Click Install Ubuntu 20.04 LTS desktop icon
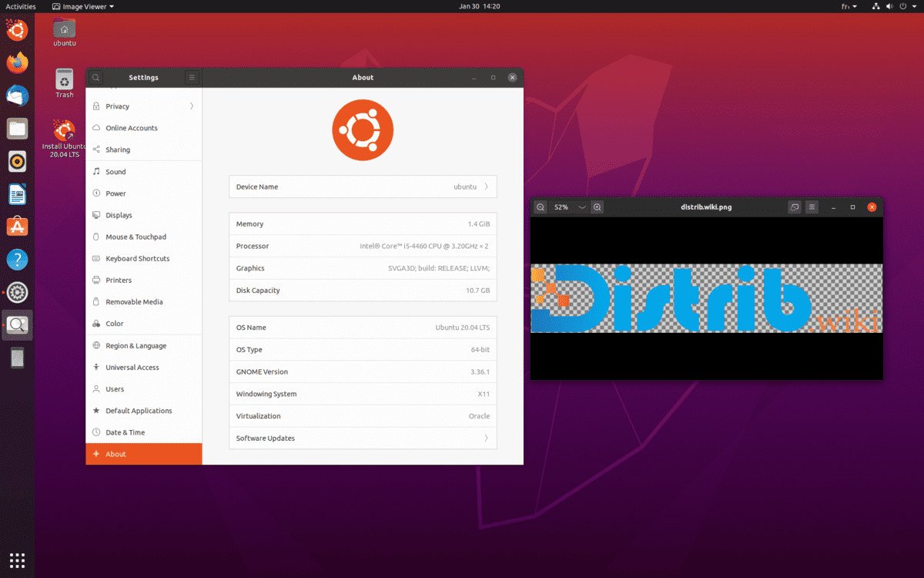The height and width of the screenshot is (578, 924). tap(64, 139)
